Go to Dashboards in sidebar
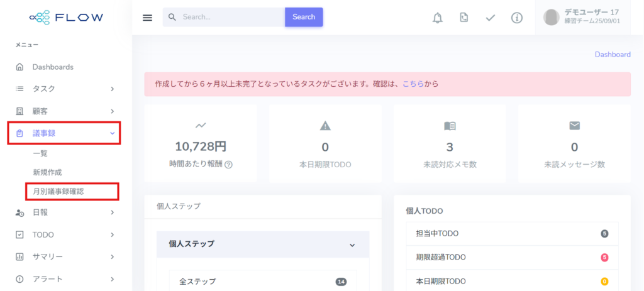This screenshot has height=291, width=644. tap(53, 67)
